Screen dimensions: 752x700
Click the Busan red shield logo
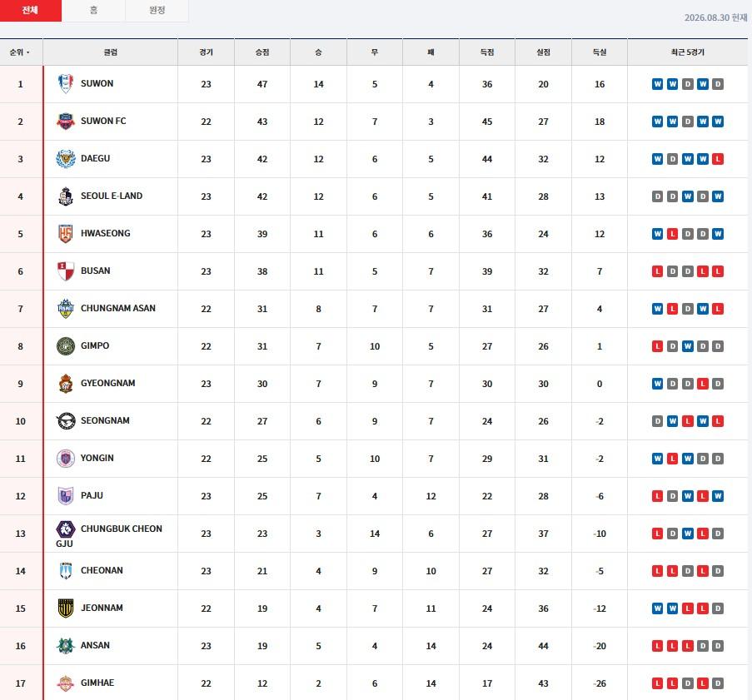pyautogui.click(x=65, y=271)
